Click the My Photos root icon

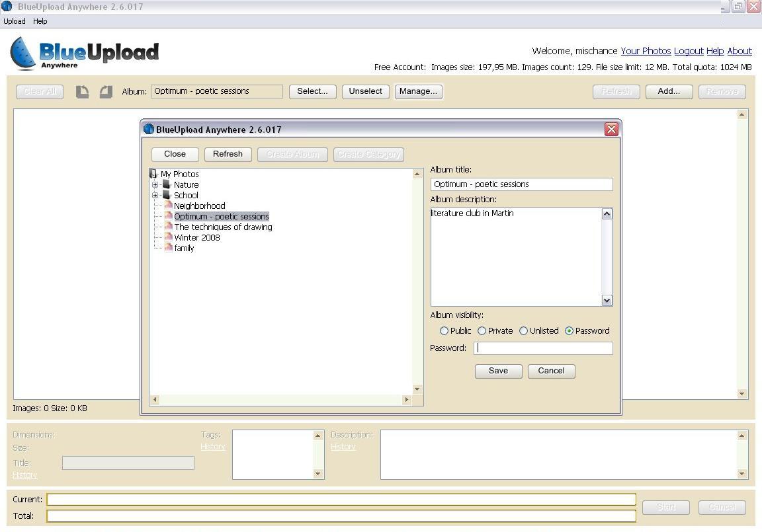pyautogui.click(x=153, y=174)
